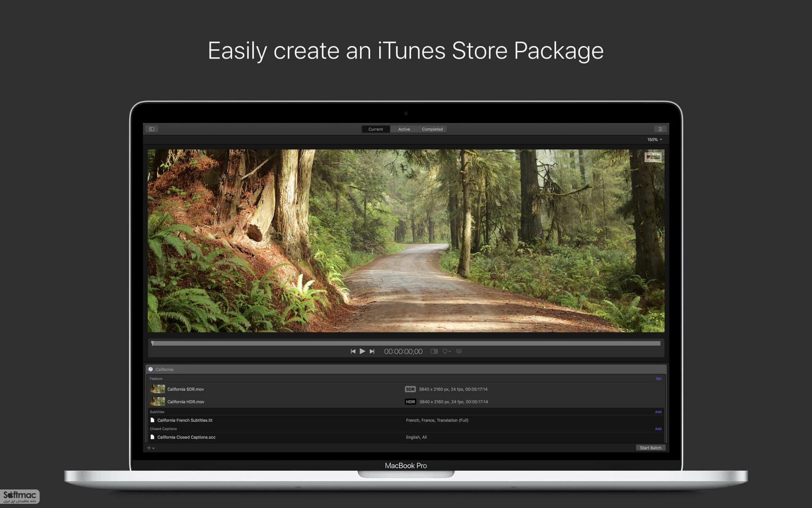Click the SDR file's 3840 x 2160 info text
812x508 pixels.
tap(453, 389)
